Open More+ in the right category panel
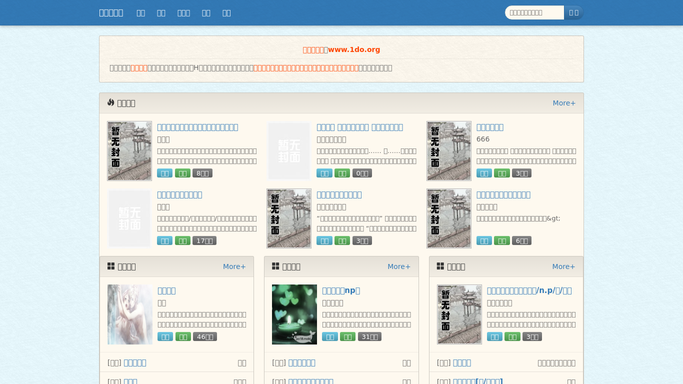 click(x=563, y=266)
